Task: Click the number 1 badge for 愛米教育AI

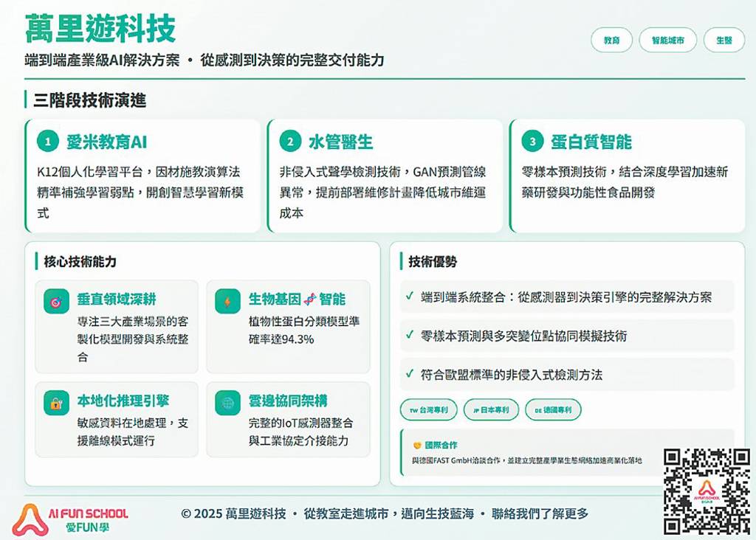Action: [x=48, y=142]
